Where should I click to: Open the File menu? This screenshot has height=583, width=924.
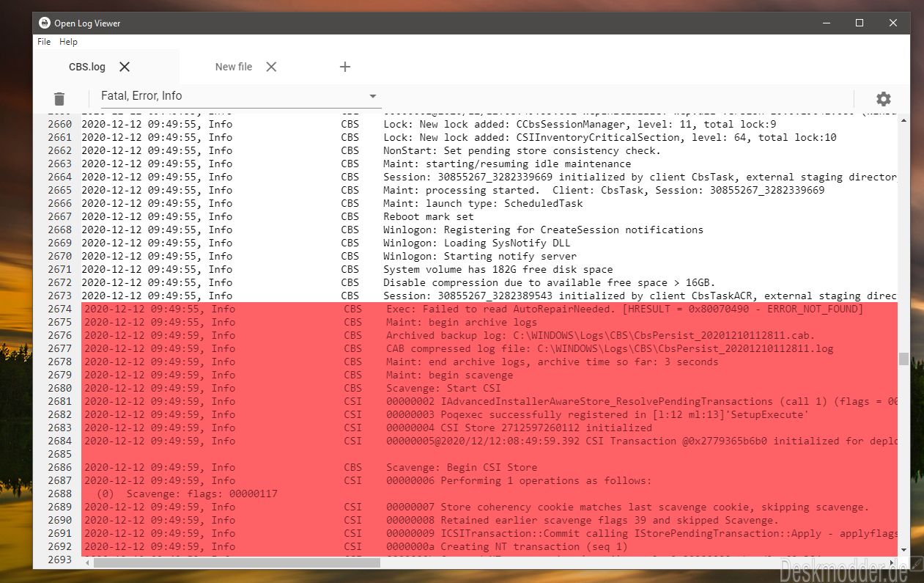[x=44, y=42]
